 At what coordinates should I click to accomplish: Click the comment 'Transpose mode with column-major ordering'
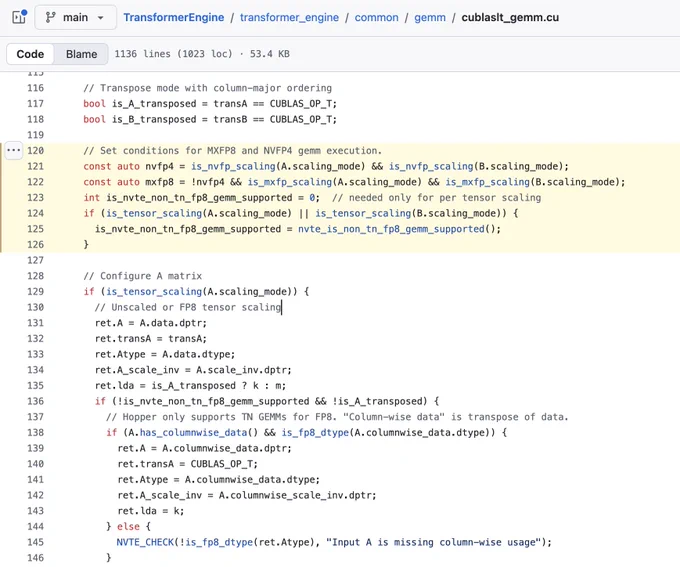207,88
